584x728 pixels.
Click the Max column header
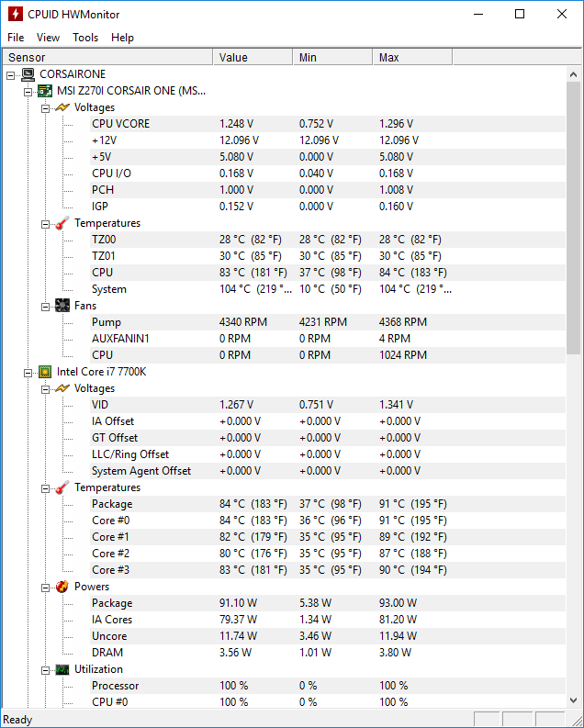(412, 58)
